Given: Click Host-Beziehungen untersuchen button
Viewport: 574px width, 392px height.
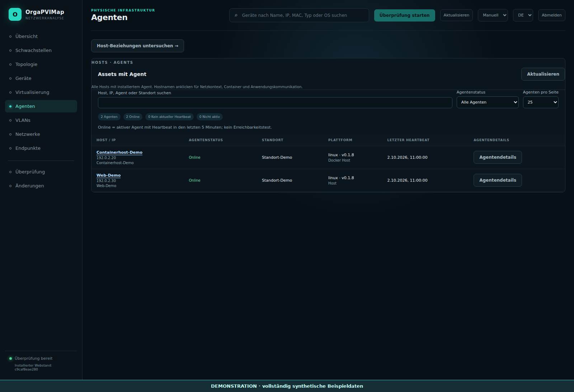Looking at the screenshot, I should pyautogui.click(x=137, y=46).
